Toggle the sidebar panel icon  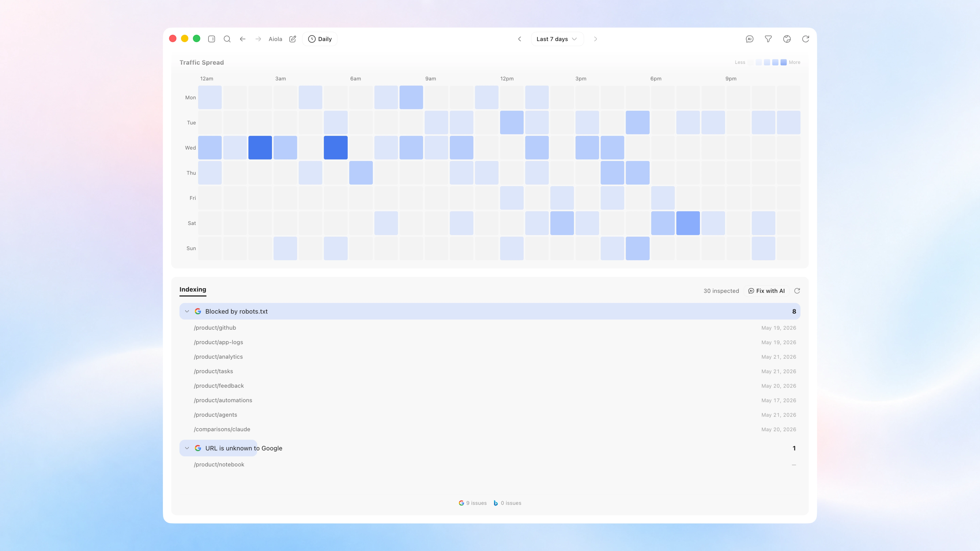(211, 39)
